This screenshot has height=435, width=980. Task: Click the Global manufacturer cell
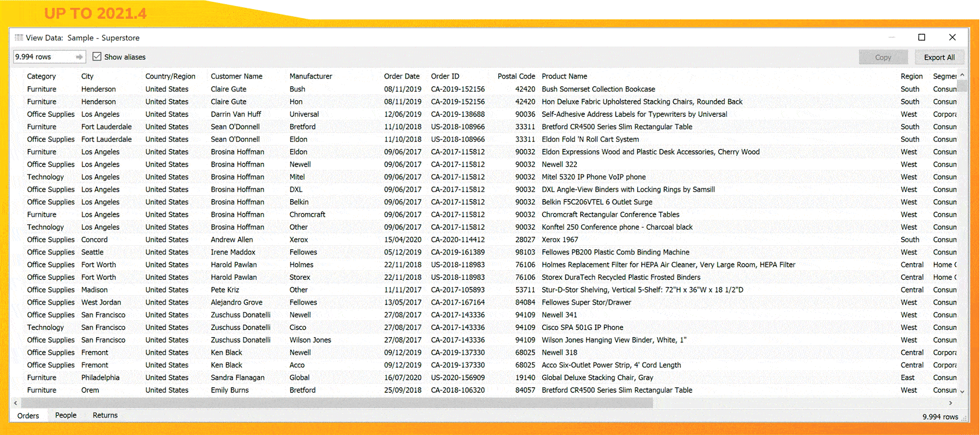click(299, 378)
